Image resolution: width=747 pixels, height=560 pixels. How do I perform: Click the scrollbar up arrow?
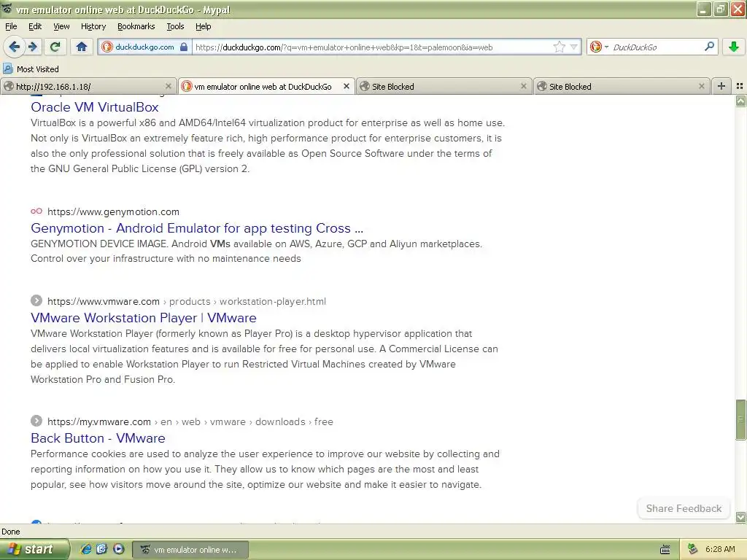pyautogui.click(x=740, y=101)
